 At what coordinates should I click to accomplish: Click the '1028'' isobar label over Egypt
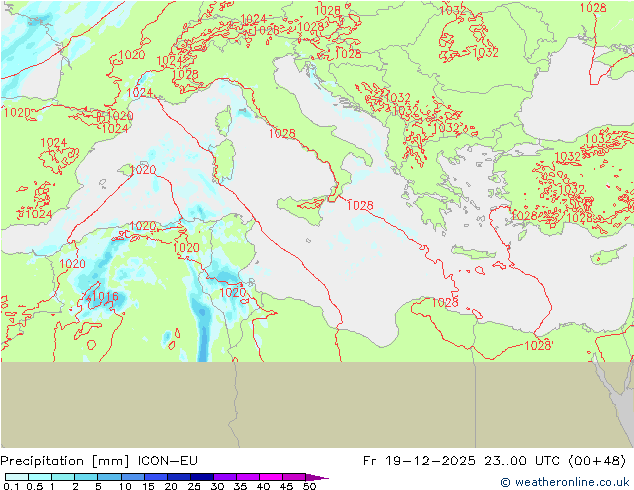click(x=539, y=346)
